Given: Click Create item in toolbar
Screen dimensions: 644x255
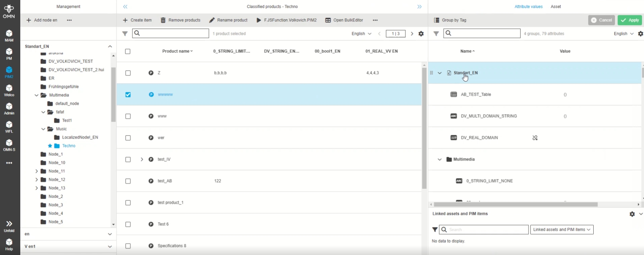Looking at the screenshot, I should (x=137, y=20).
